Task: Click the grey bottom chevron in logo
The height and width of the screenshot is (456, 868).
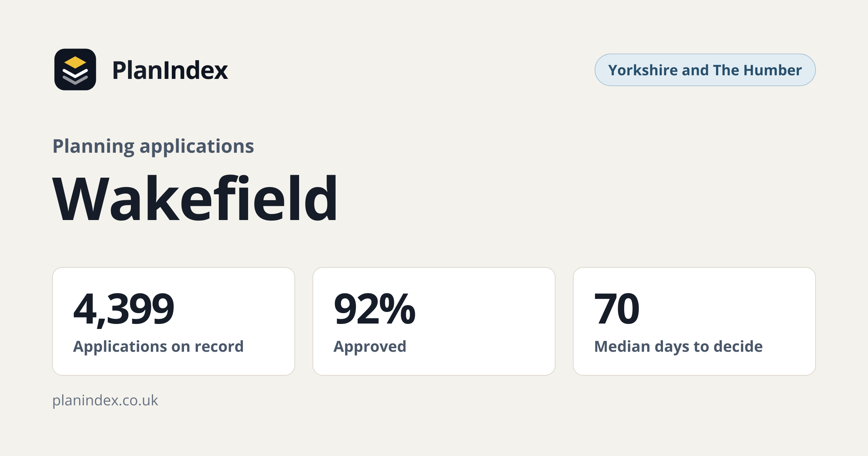Action: [75, 80]
